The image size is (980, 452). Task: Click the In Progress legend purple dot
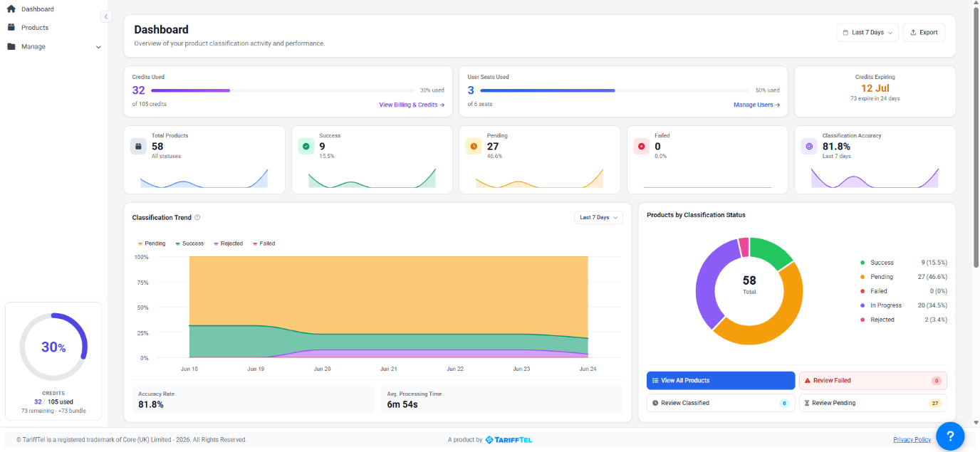pos(862,305)
